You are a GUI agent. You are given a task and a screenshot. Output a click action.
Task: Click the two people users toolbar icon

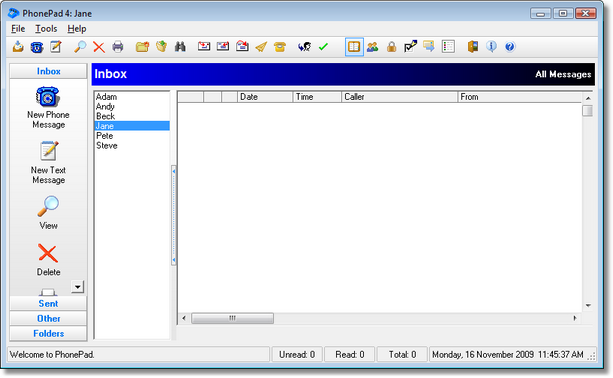tap(373, 47)
